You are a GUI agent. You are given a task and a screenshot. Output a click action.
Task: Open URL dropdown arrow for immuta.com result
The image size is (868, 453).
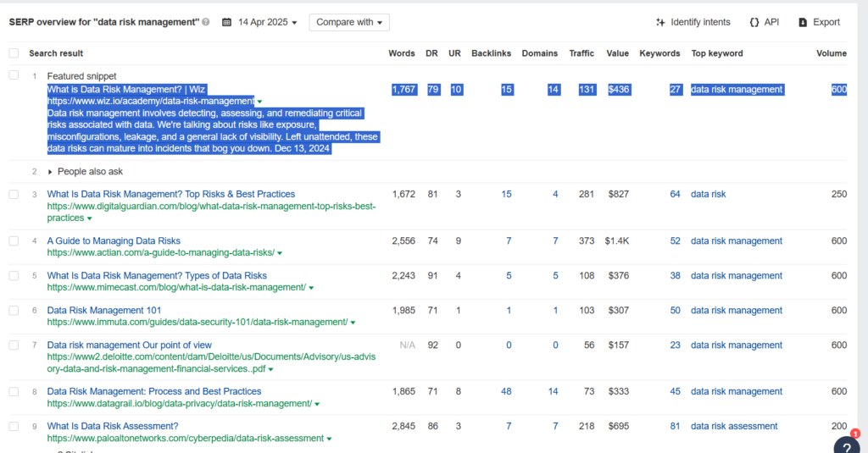point(353,323)
